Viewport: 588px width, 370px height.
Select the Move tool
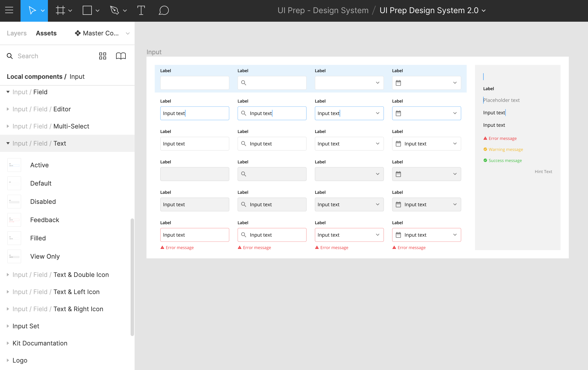(x=32, y=10)
